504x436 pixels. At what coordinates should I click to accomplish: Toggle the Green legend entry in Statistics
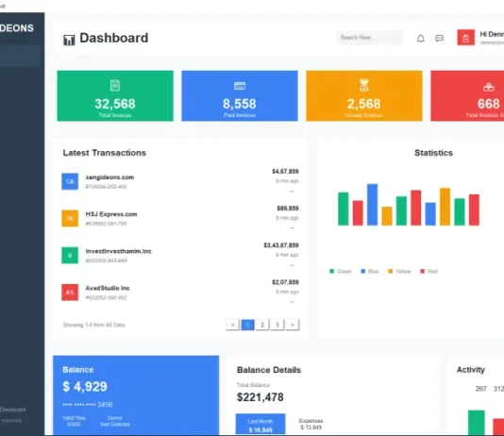341,271
